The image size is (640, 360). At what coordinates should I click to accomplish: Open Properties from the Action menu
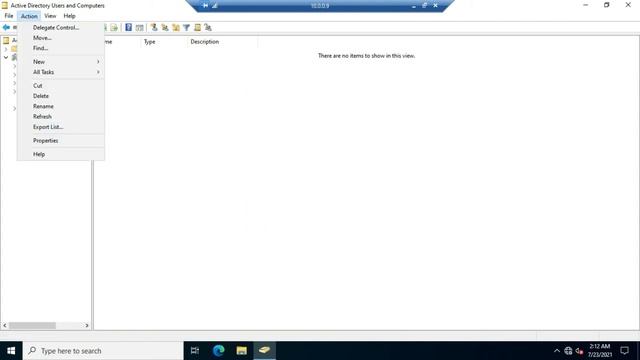pyautogui.click(x=61, y=140)
